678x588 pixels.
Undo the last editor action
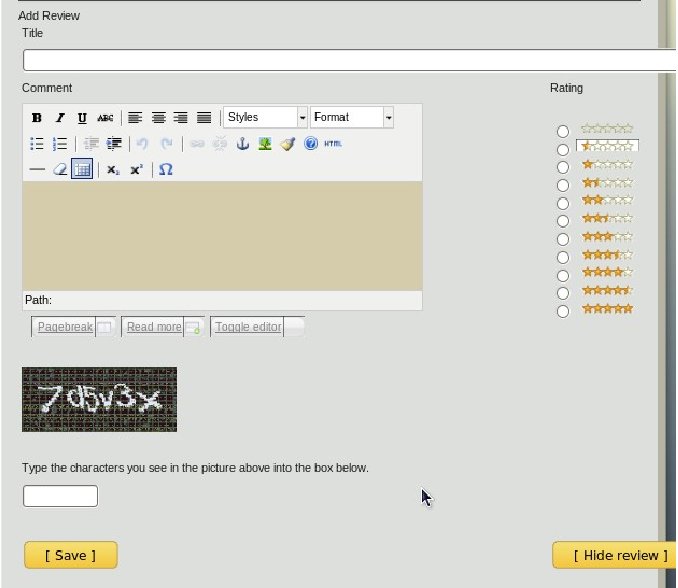tap(142, 144)
